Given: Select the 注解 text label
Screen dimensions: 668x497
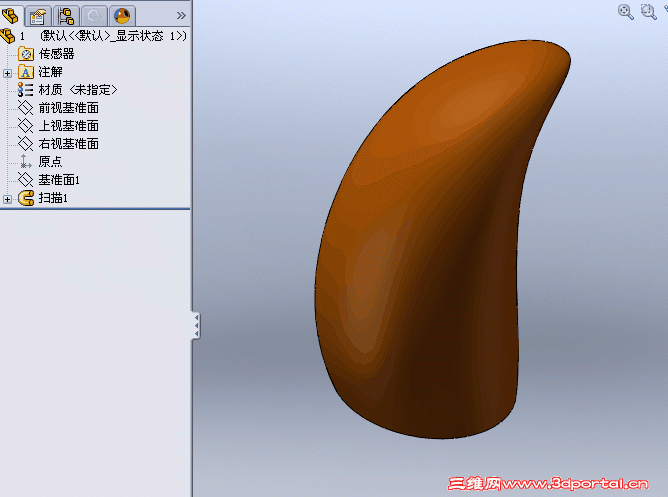Looking at the screenshot, I should click(x=50, y=72).
